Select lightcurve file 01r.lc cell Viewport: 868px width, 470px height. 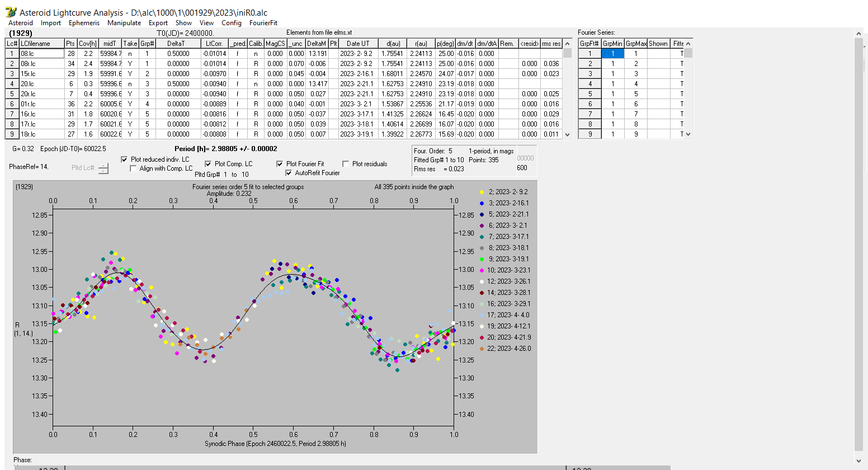pyautogui.click(x=42, y=104)
